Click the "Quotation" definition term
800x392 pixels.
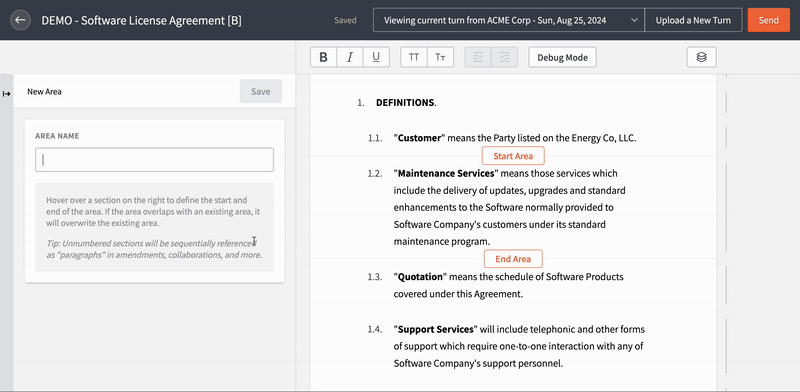pyautogui.click(x=420, y=277)
